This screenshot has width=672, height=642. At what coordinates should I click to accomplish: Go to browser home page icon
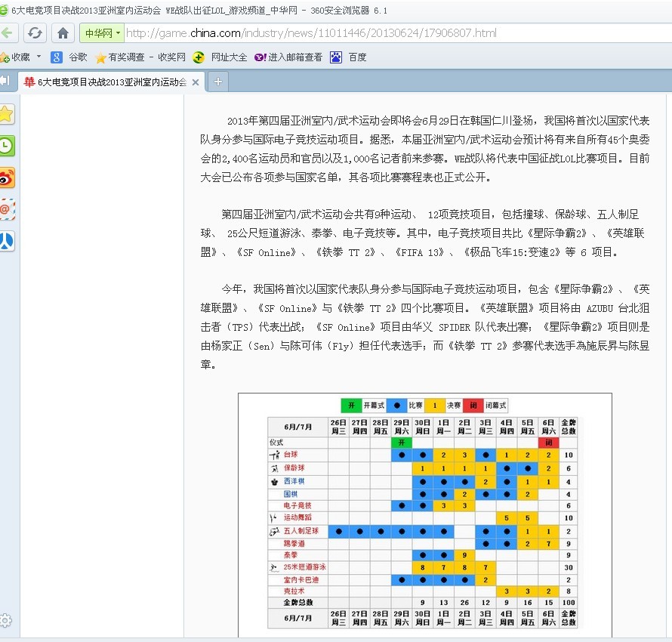[x=63, y=33]
